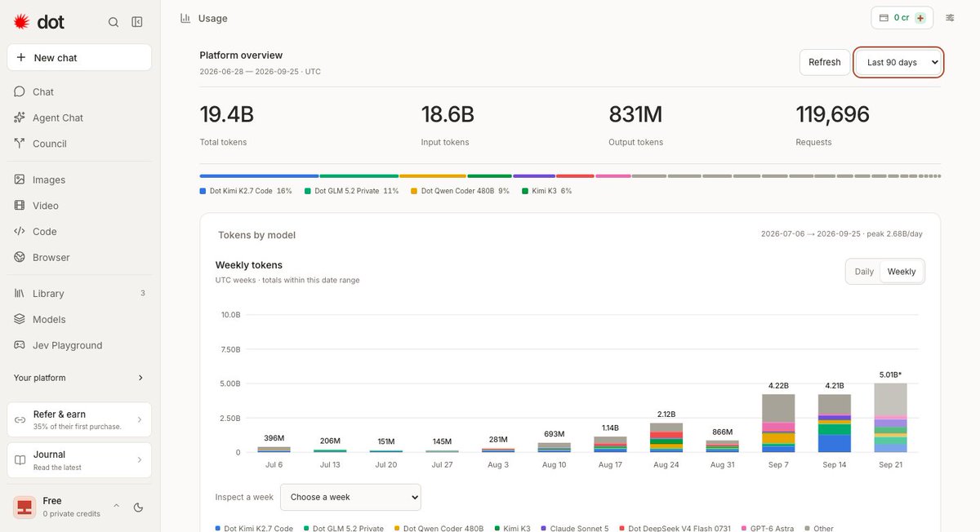
Task: Click the Video film icon
Action: click(x=20, y=206)
